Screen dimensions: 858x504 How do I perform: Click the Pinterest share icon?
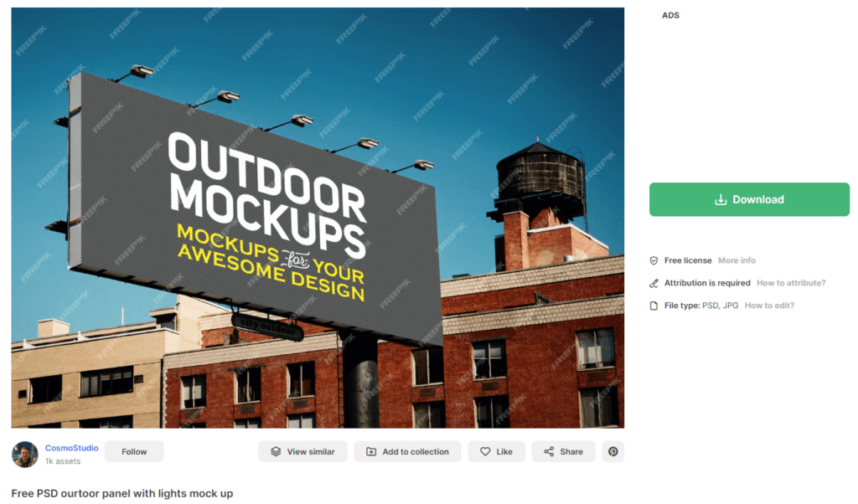click(612, 451)
